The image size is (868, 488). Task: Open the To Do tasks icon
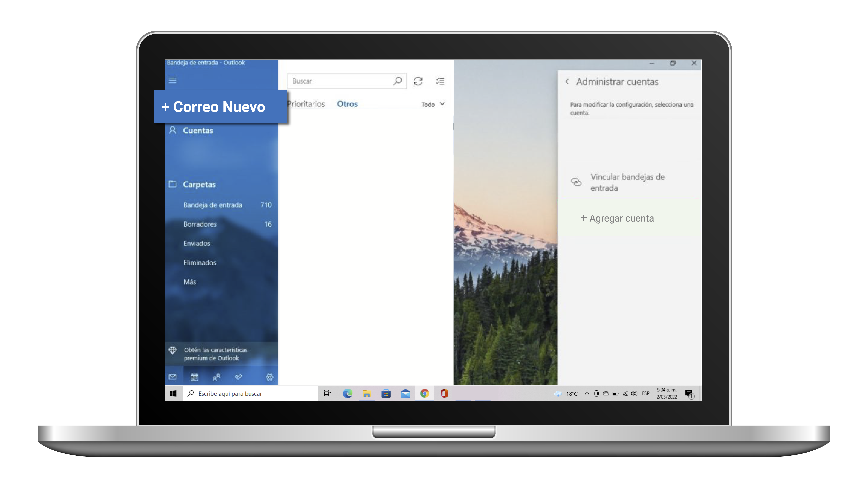click(238, 377)
